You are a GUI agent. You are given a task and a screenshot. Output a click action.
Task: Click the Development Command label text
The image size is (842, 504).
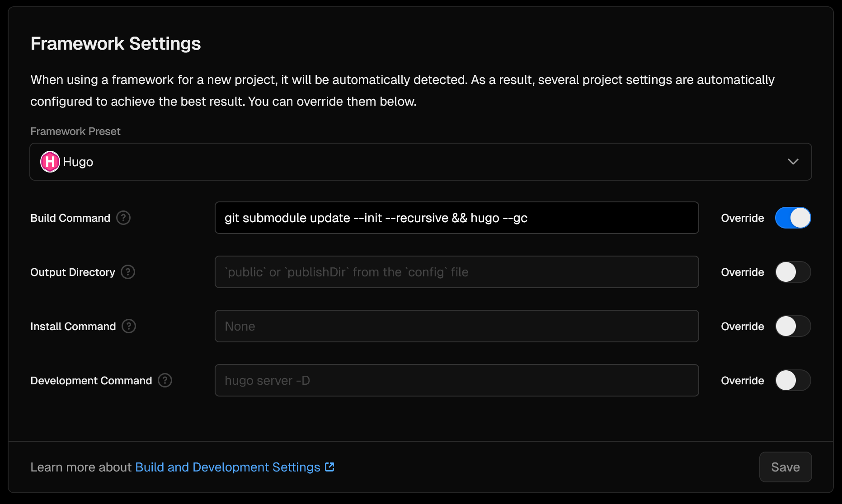click(x=91, y=380)
